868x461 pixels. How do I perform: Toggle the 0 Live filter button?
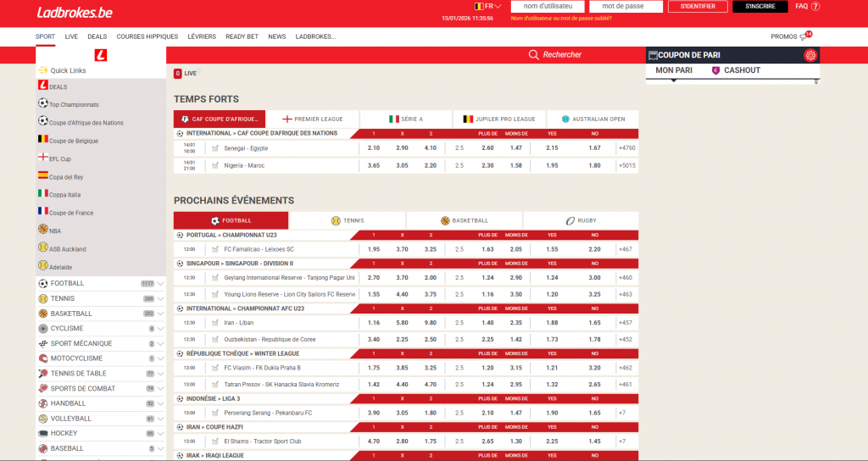point(186,73)
